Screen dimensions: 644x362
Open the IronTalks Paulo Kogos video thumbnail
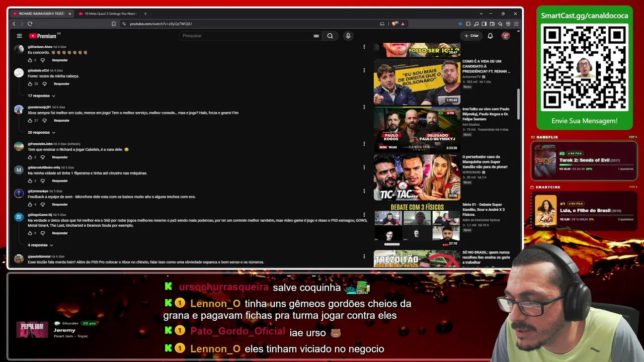(417, 129)
